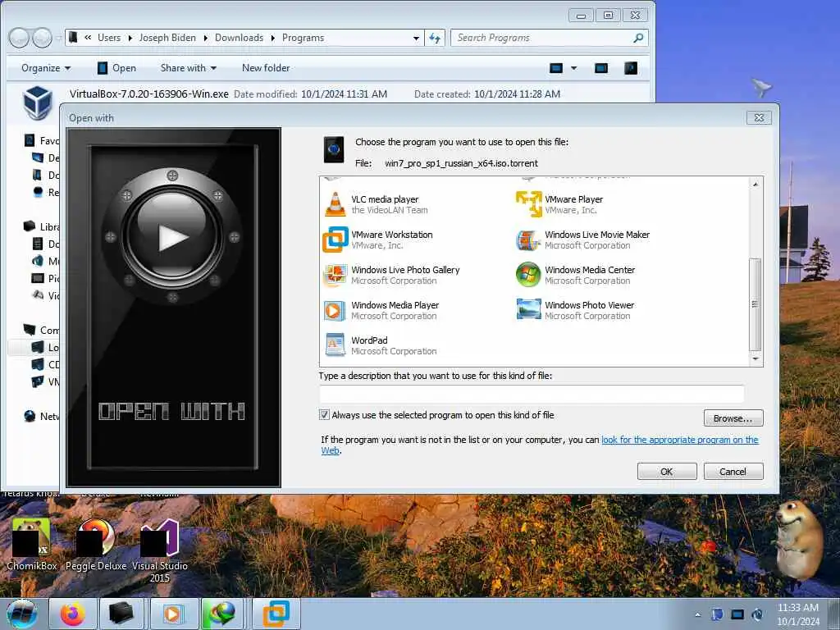Click the Programs breadcrumb segment
This screenshot has height=630, width=840.
[303, 38]
